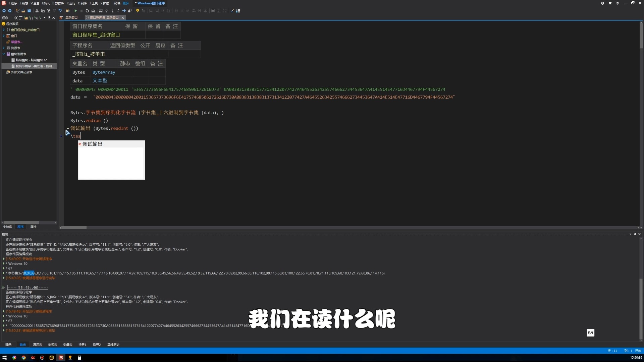Open a project with the folder icon

22,11
